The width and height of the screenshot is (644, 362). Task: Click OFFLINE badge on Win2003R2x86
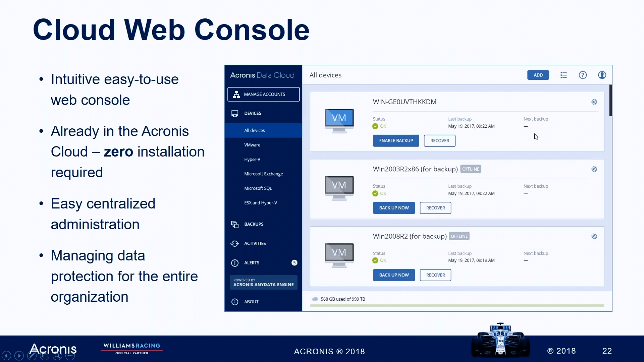point(471,169)
